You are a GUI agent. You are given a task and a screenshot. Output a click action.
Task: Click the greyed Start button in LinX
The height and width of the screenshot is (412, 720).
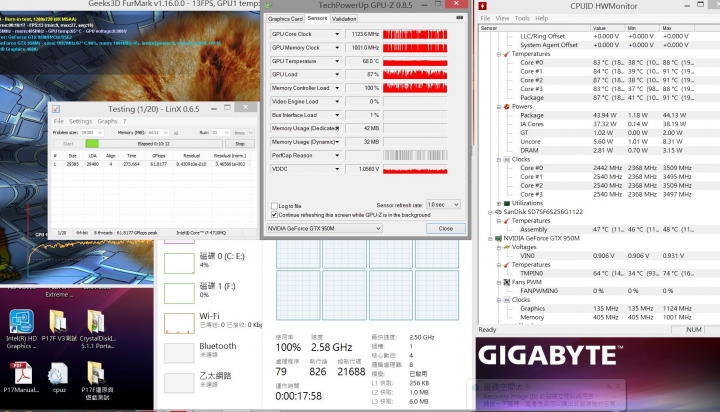click(68, 144)
